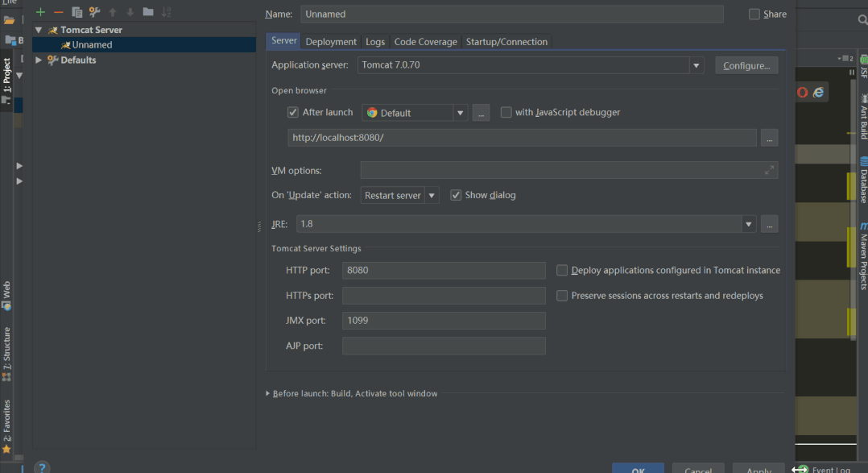Switch to the Deployment tab
The width and height of the screenshot is (868, 473).
[331, 42]
